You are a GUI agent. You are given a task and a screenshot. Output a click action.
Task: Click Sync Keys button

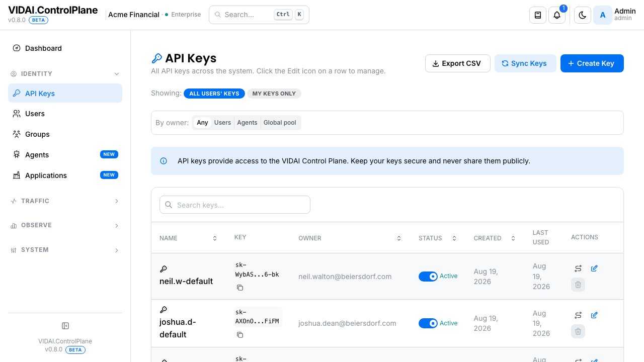pyautogui.click(x=525, y=63)
